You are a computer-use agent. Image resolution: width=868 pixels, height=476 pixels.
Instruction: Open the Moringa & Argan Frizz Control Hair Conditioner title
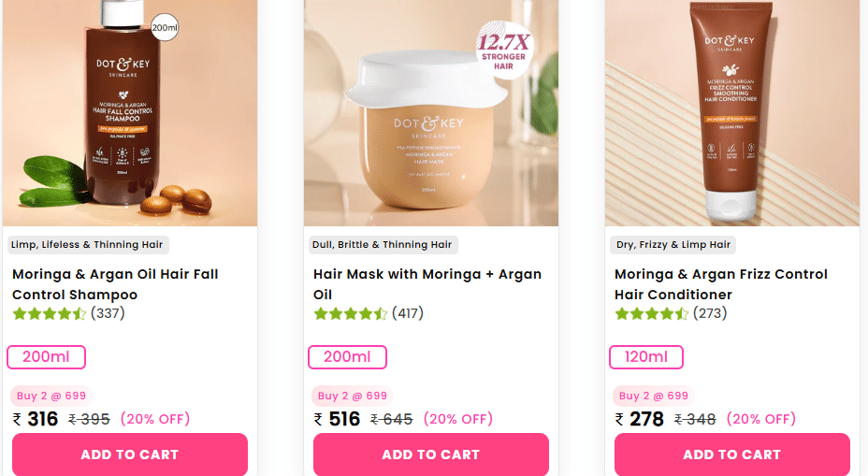coord(721,284)
